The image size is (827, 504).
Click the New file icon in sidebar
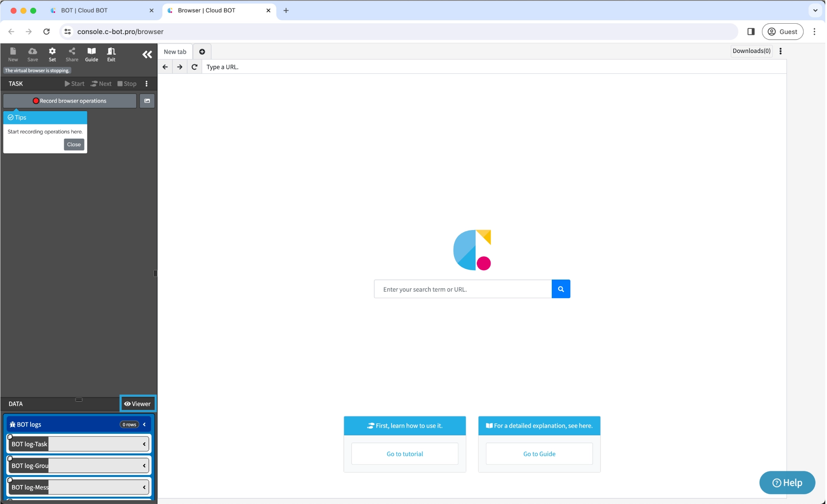point(13,54)
